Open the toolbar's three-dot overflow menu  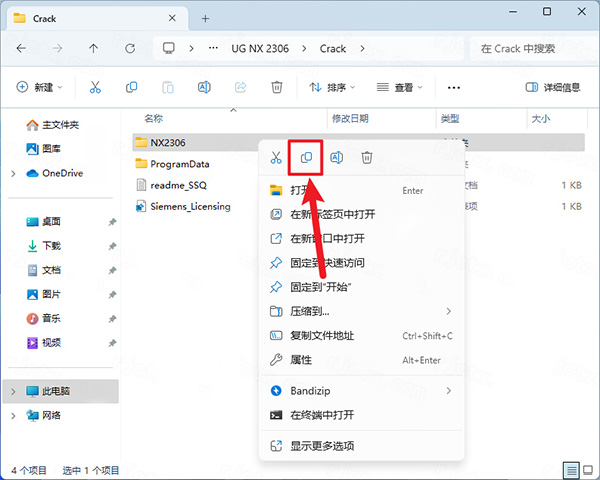pyautogui.click(x=453, y=88)
